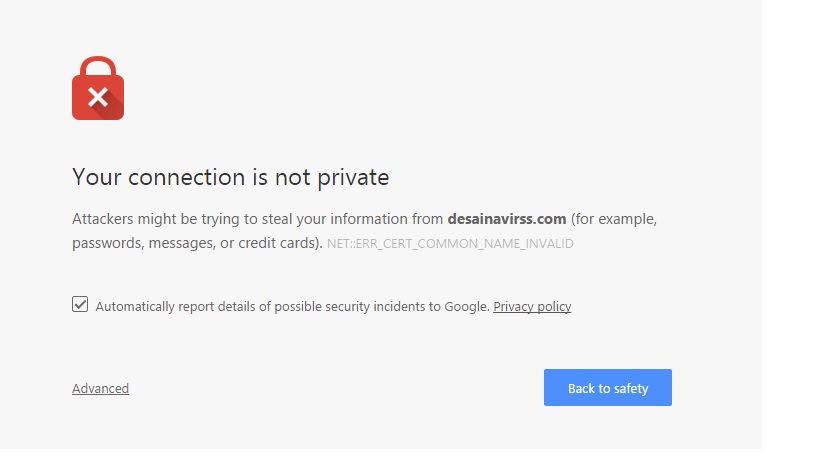Image resolution: width=819 pixels, height=460 pixels.
Task: Expand the Advanced options link
Action: coord(100,388)
